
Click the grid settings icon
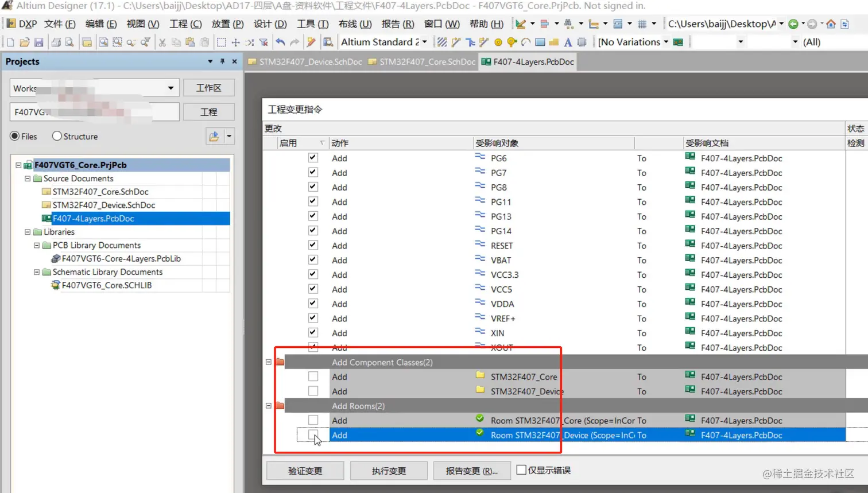pos(642,24)
